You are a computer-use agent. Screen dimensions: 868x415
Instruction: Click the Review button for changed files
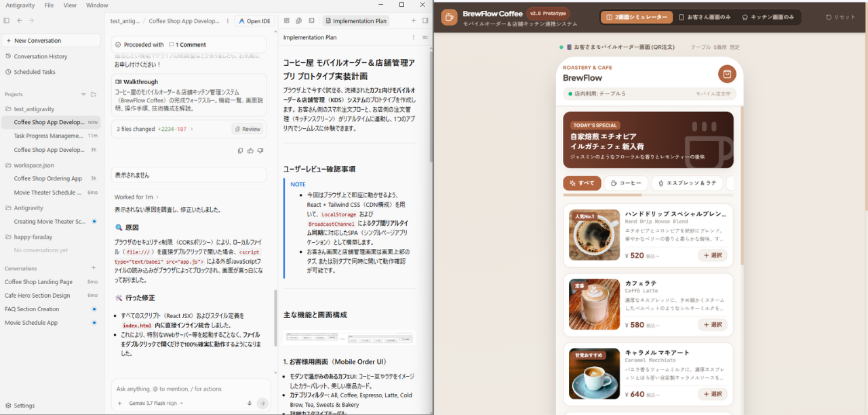click(x=248, y=129)
